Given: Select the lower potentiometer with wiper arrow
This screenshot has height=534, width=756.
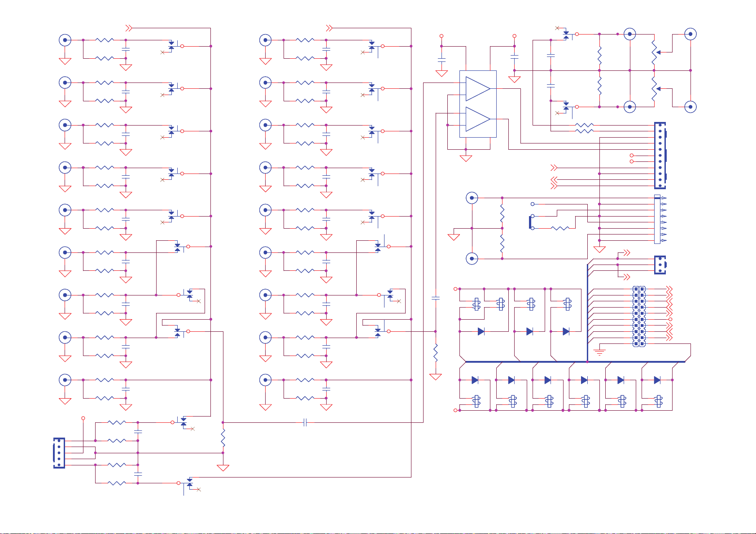Looking at the screenshot, I should pos(655,88).
